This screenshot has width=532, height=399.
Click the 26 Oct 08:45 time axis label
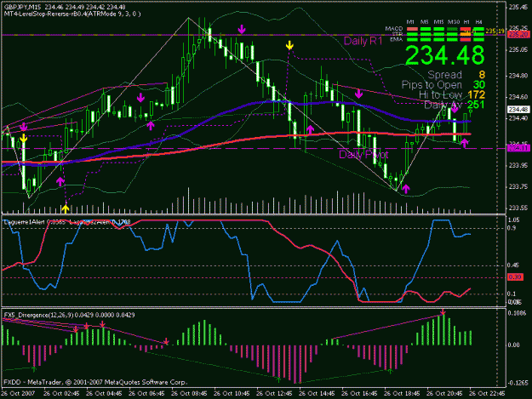(x=189, y=394)
